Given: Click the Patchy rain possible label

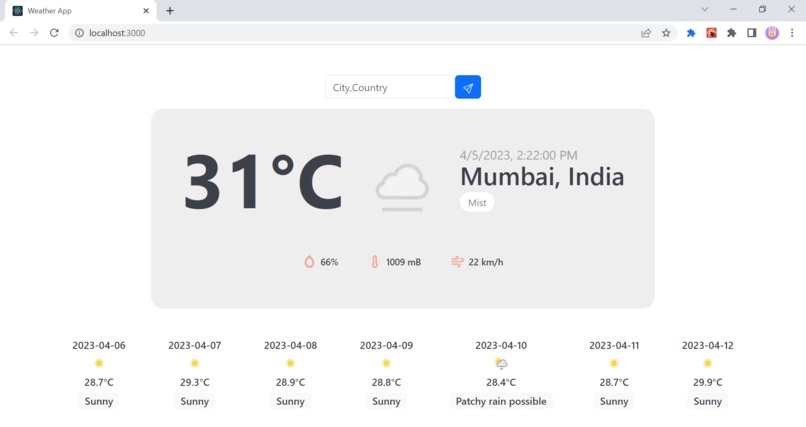Looking at the screenshot, I should (501, 401).
